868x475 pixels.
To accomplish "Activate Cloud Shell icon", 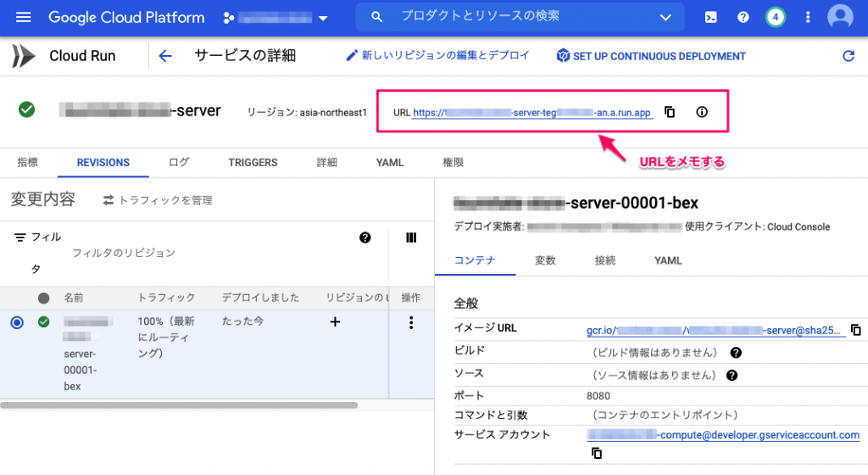I will pyautogui.click(x=711, y=17).
